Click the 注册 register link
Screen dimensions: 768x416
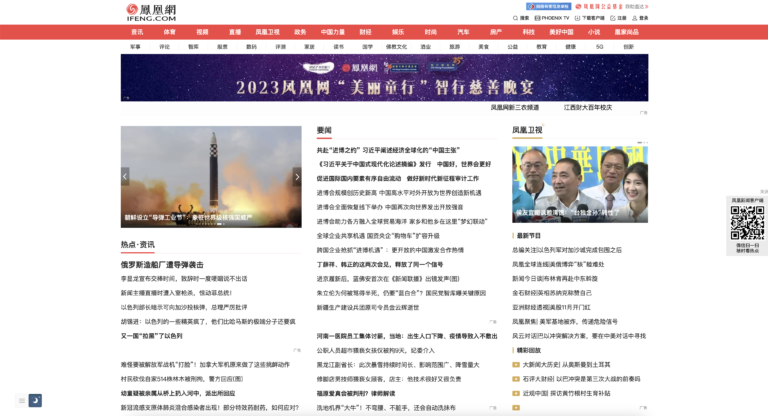point(618,18)
